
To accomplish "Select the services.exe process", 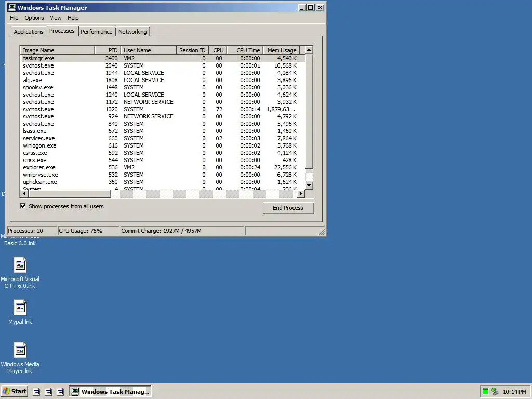I will point(163,138).
